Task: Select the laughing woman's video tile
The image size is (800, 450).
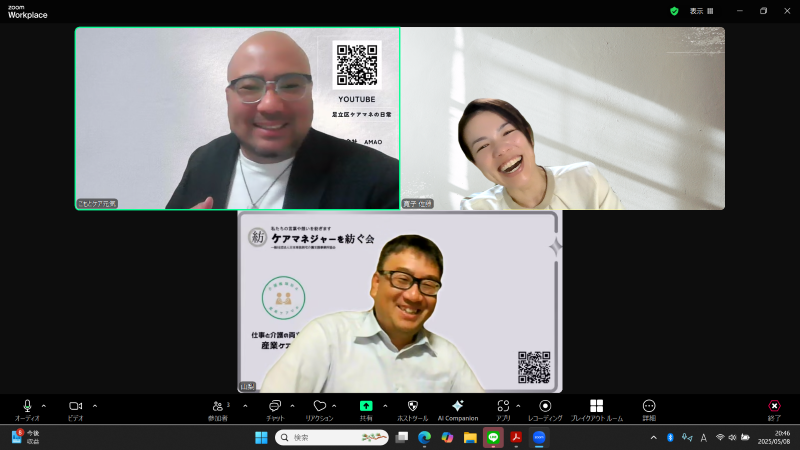Action: click(x=563, y=118)
